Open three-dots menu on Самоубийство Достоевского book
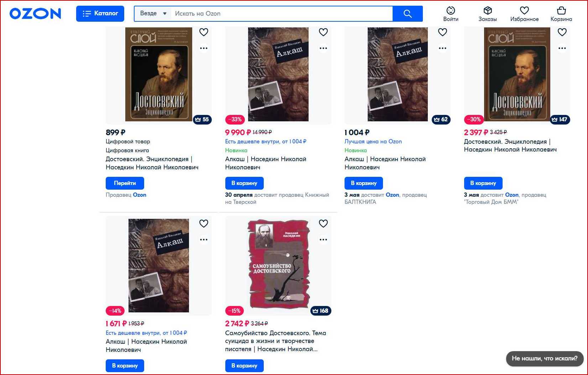The height and width of the screenshot is (375, 588). point(323,239)
